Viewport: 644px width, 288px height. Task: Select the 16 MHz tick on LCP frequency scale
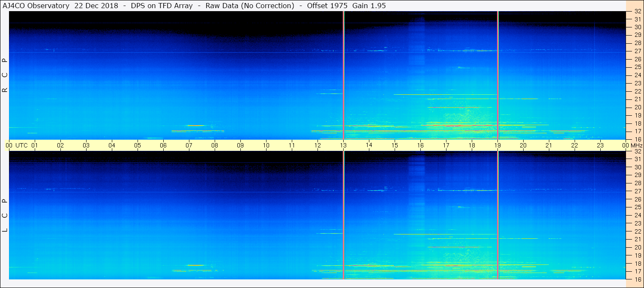[x=638, y=279]
